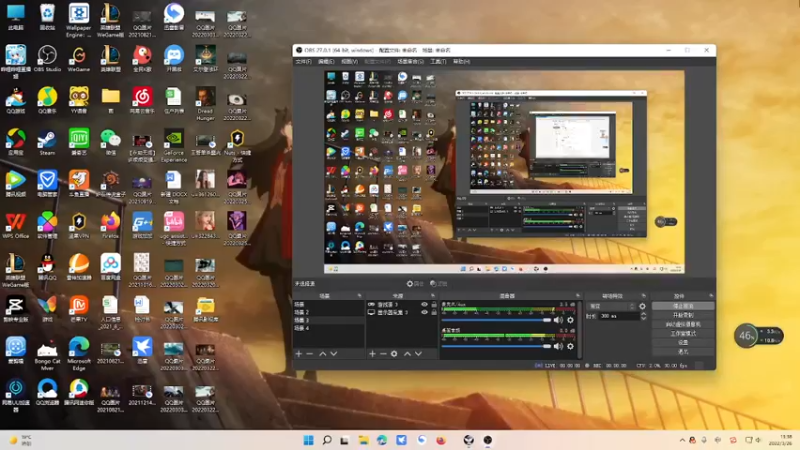The image size is (800, 450).
Task: Open the OBS Studio desktop shortcut
Action: pos(47,55)
